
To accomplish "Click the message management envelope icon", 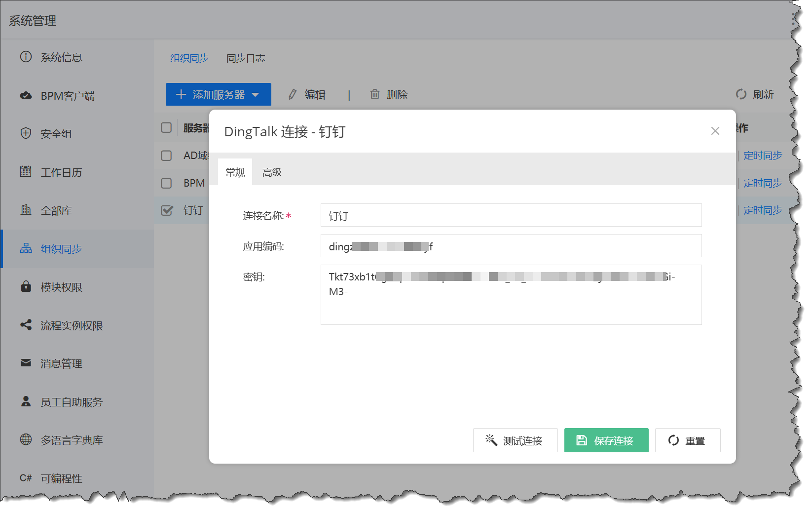I will tap(26, 363).
